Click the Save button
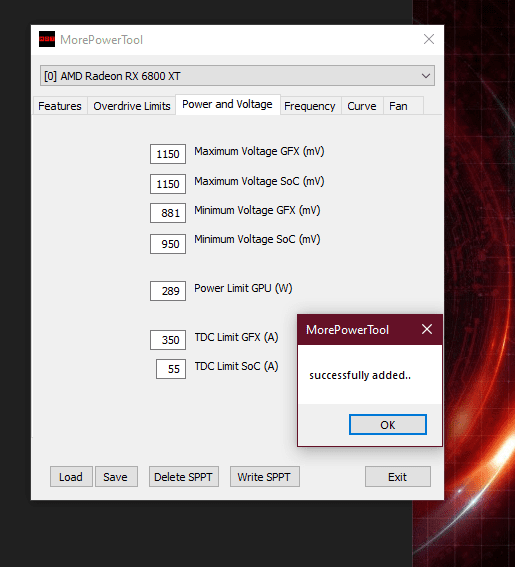Screen dimensions: 515x567 click(116, 477)
